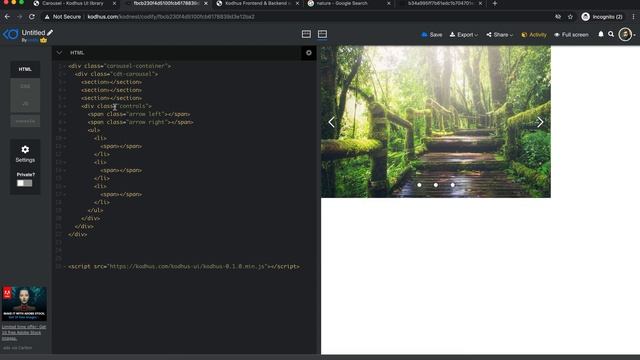Switch to the rightmost browser tab
This screenshot has height=360, width=640.
(x=440, y=3)
